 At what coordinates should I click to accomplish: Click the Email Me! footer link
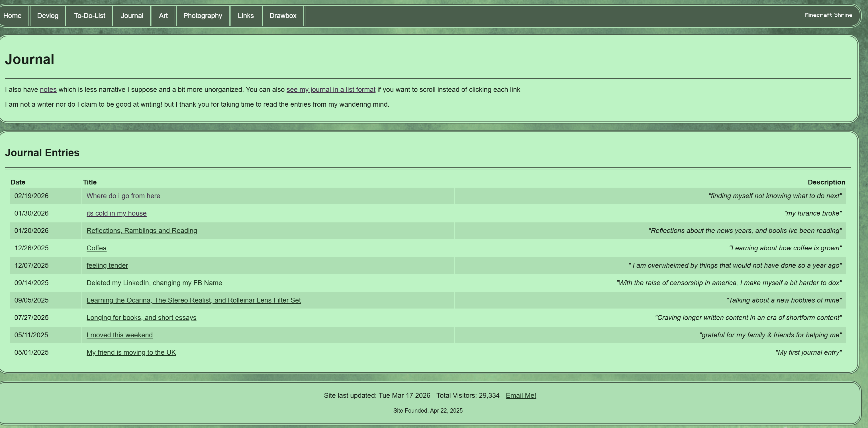coord(520,395)
